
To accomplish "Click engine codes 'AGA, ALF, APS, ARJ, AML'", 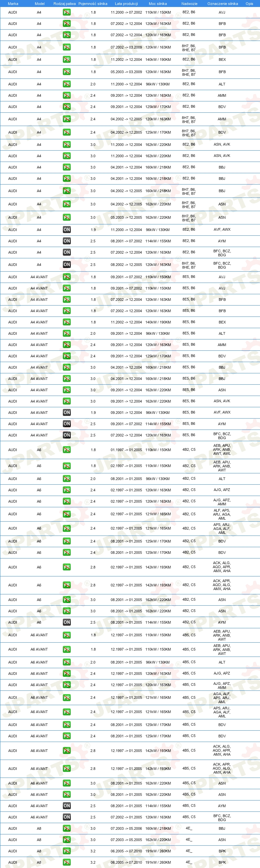I will pyautogui.click(x=222, y=698).
